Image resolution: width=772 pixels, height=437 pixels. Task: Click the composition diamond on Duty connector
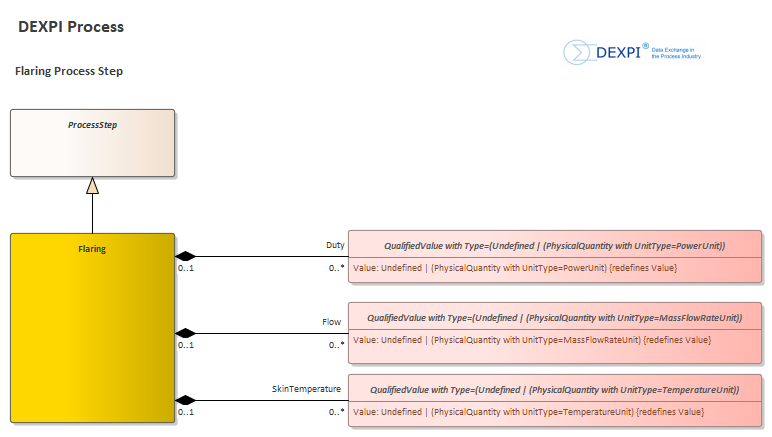[x=184, y=256]
